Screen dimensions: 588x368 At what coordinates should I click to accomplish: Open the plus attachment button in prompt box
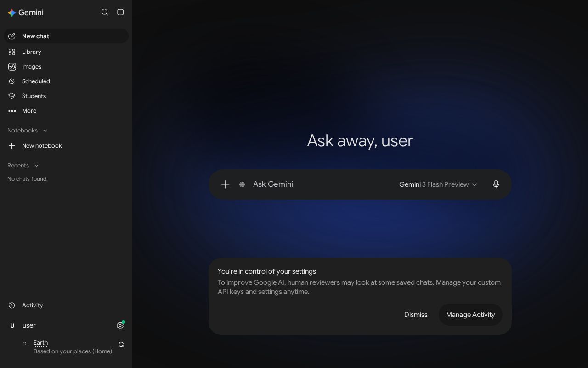tap(226, 184)
